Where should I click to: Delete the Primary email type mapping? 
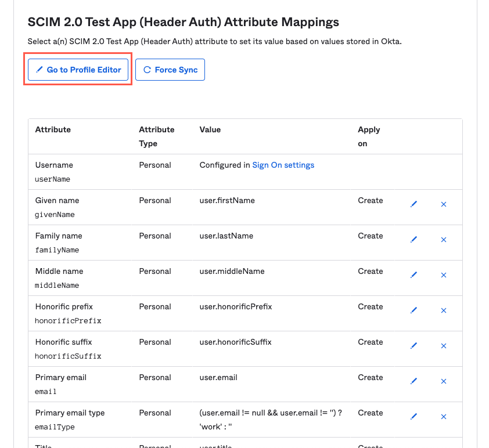click(444, 417)
